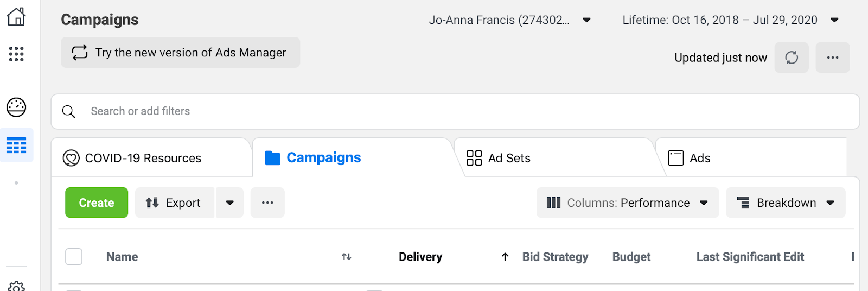Click the green Create button
Viewport: 868px width, 291px height.
[x=97, y=203]
